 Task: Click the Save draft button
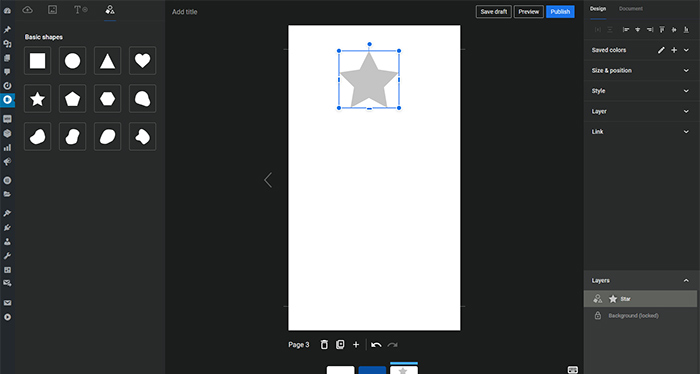click(494, 12)
